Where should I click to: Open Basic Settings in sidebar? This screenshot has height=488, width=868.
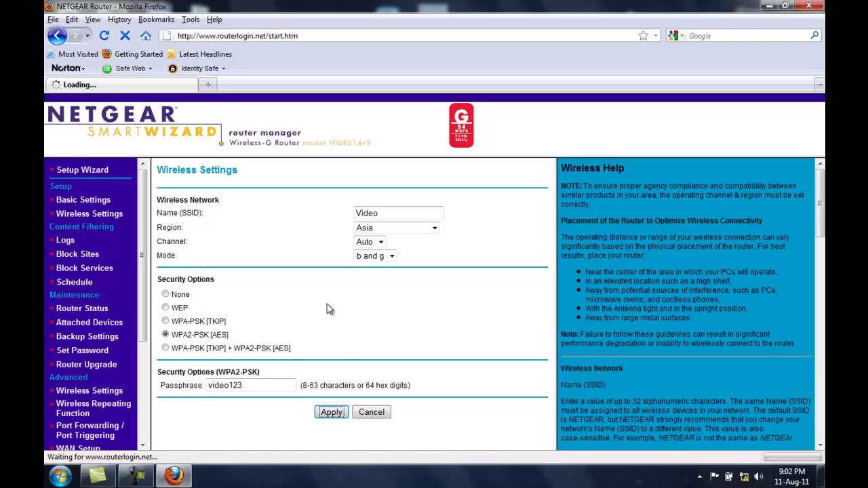83,200
